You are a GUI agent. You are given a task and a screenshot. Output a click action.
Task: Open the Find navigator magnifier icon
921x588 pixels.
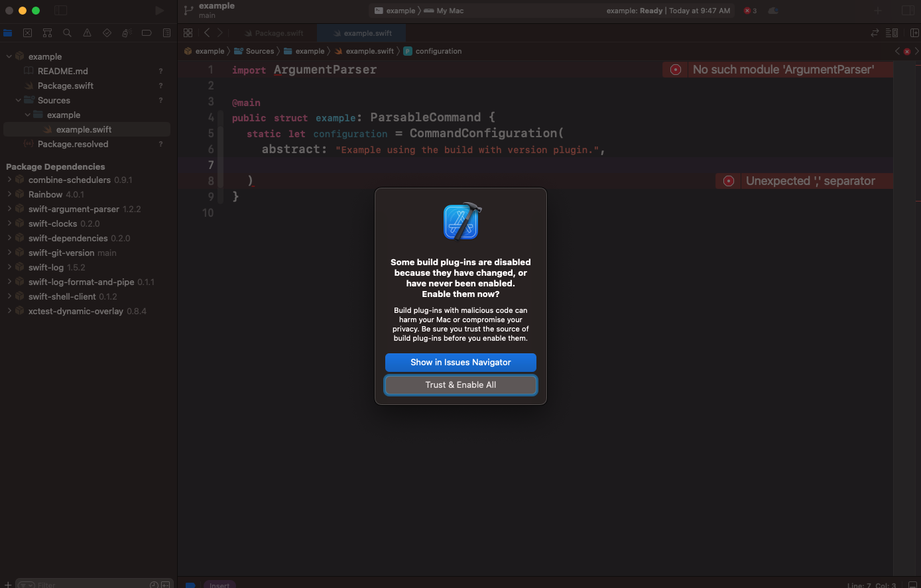point(67,33)
